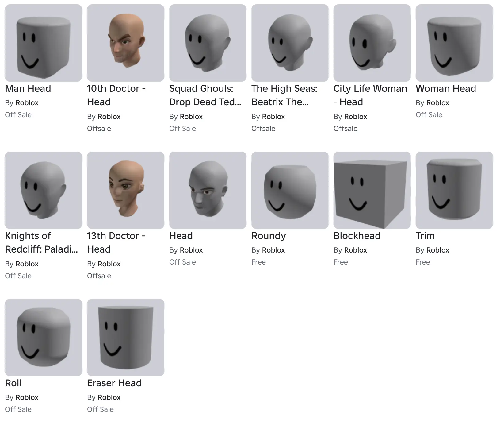Click Free price label under Blockhead
This screenshot has width=504, height=429.
(341, 262)
